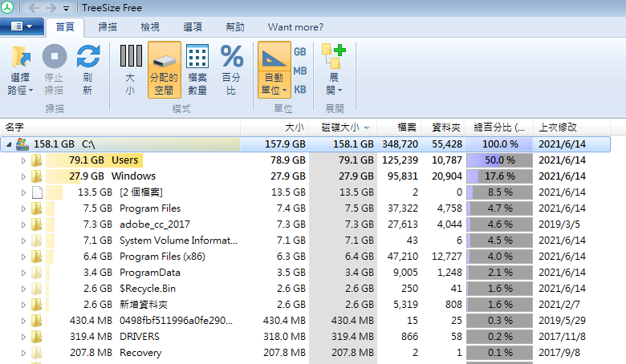Sort by Folders (資料夾) column header
The height and width of the screenshot is (364, 626).
click(x=444, y=127)
